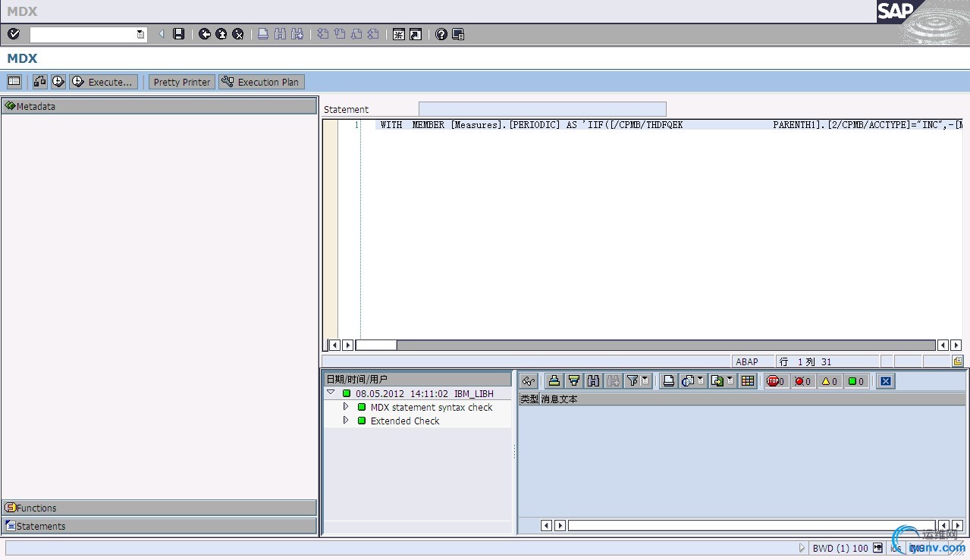Image resolution: width=970 pixels, height=560 pixels.
Task: Click the Exit up-arrow icon
Action: point(221,34)
